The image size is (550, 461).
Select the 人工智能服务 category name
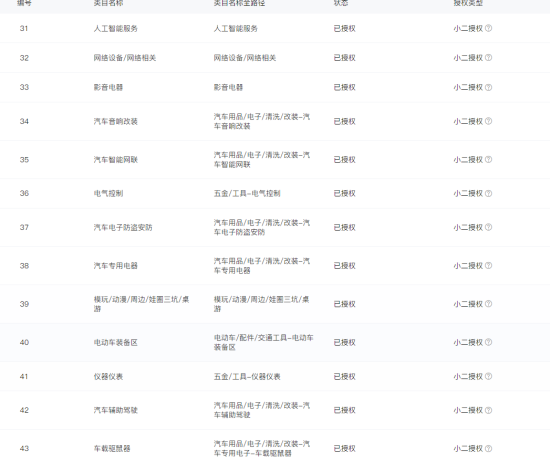[x=115, y=28]
